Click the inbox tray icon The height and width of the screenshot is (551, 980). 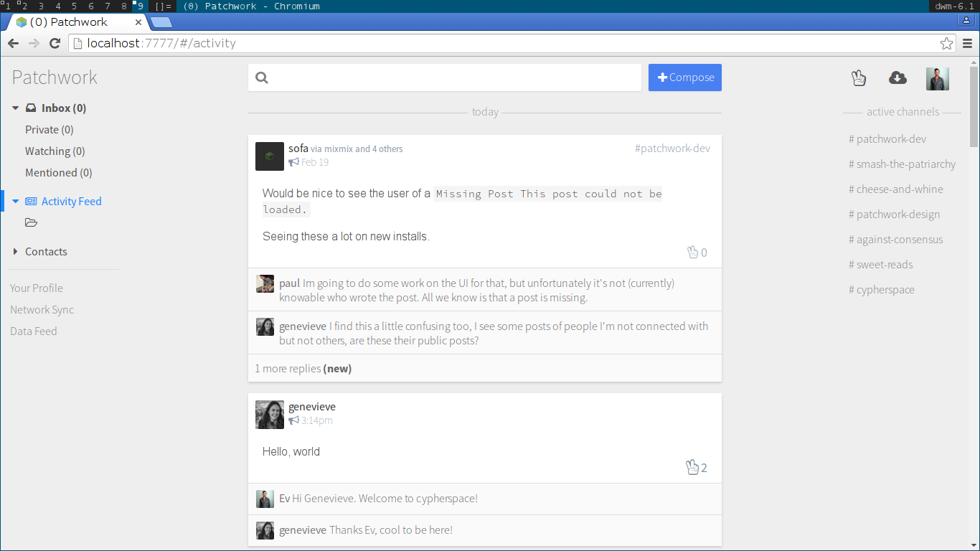[31, 108]
